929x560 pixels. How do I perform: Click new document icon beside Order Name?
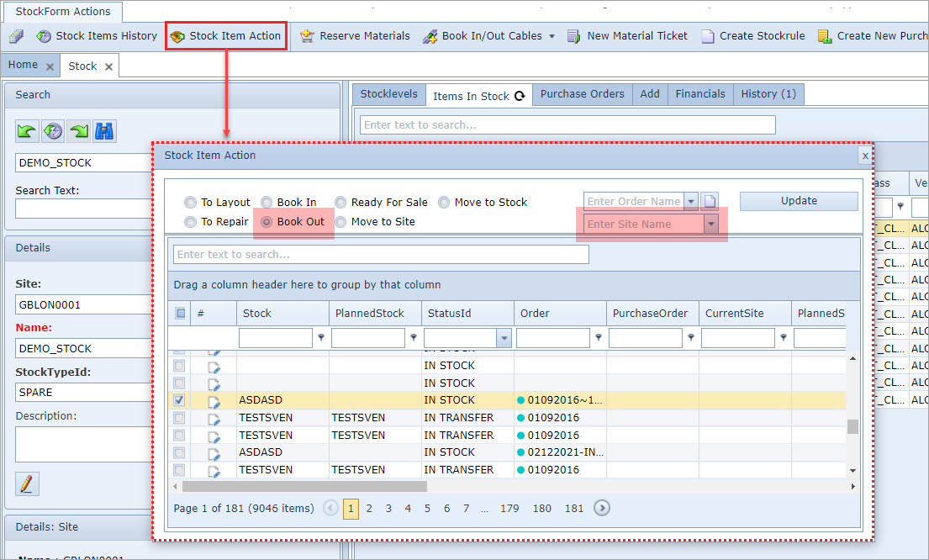coord(710,202)
